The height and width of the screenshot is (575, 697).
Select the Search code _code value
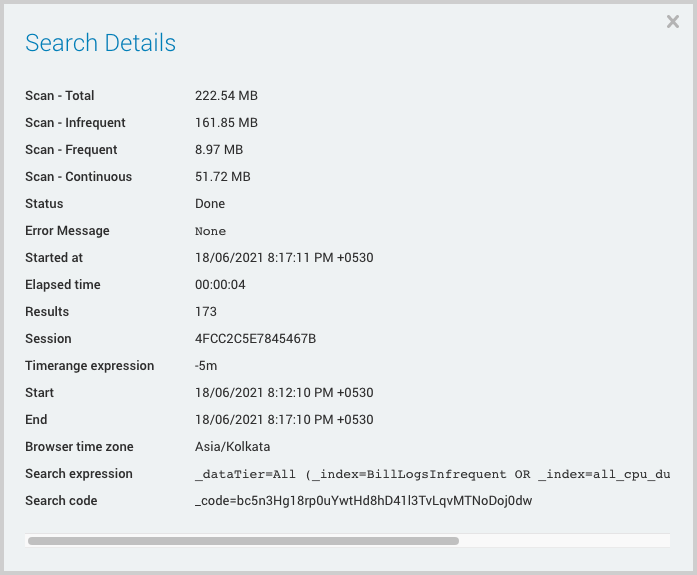[363, 501]
